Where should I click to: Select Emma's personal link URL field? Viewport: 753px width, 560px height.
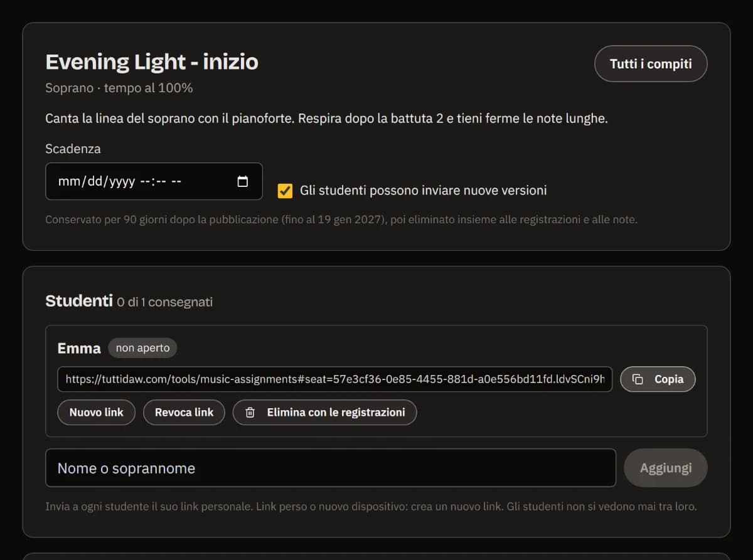pos(335,379)
